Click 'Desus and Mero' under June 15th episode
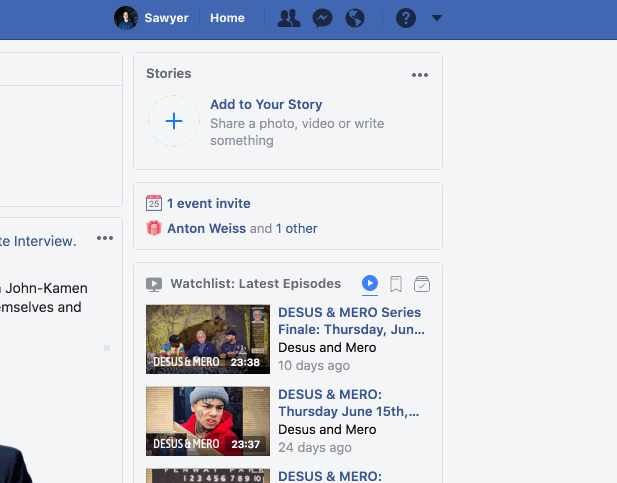Screen dimensions: 617x483 327,429
